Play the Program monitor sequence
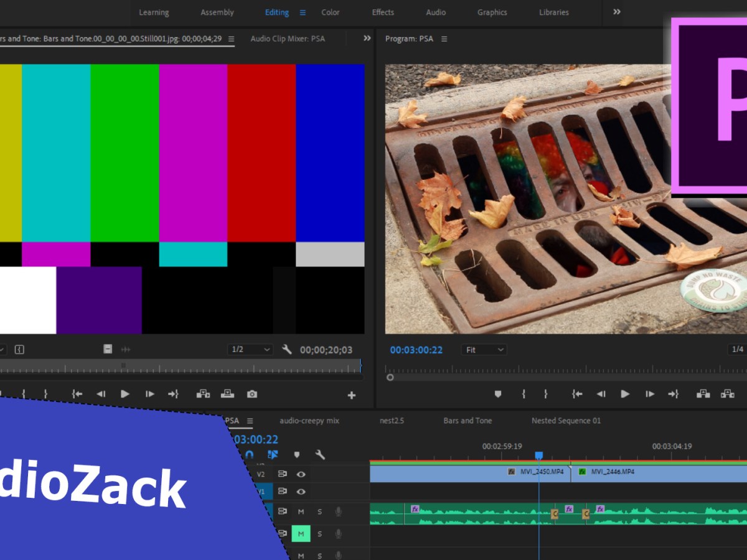747x560 pixels. click(x=625, y=394)
